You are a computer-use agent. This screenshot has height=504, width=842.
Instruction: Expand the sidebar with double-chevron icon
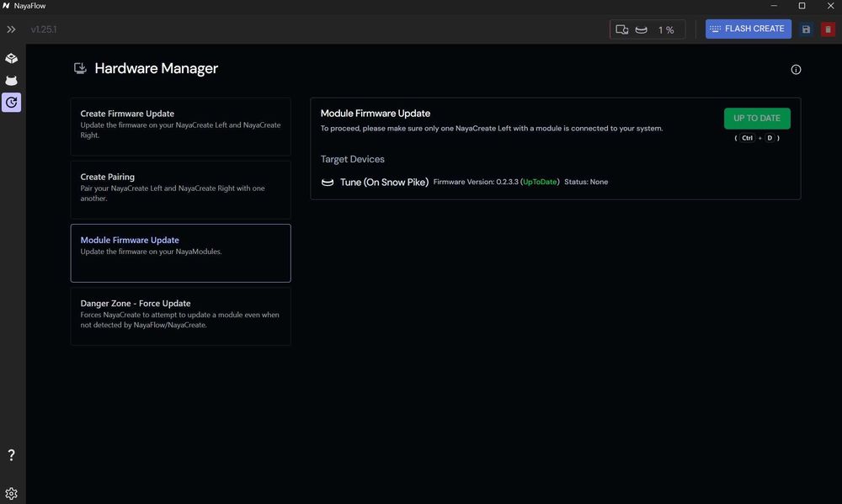pyautogui.click(x=11, y=29)
